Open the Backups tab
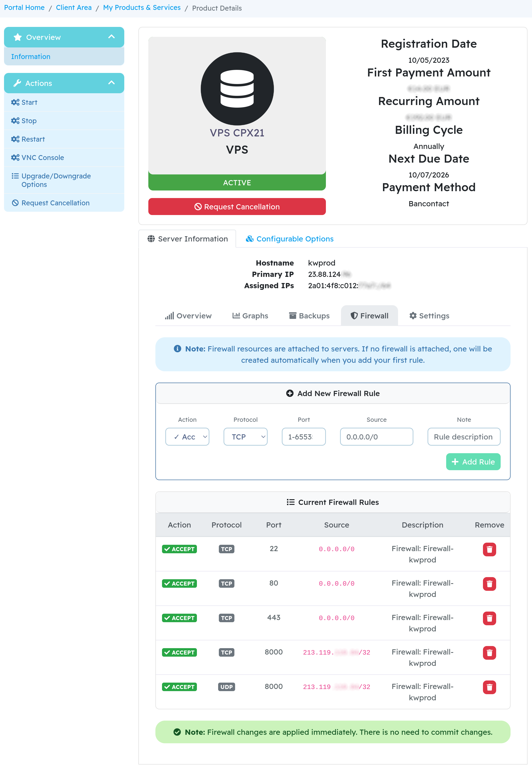This screenshot has width=532, height=769. coord(309,316)
